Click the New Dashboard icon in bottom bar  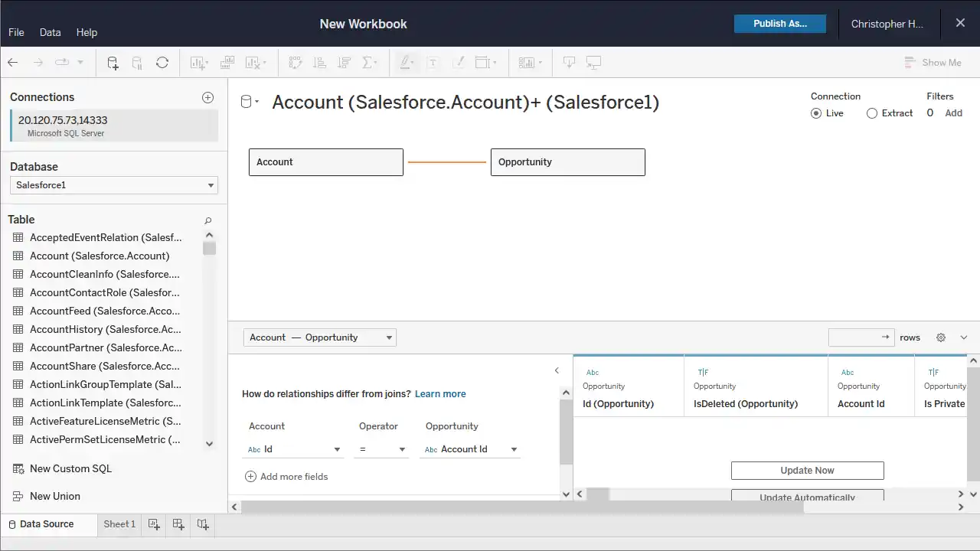point(178,524)
